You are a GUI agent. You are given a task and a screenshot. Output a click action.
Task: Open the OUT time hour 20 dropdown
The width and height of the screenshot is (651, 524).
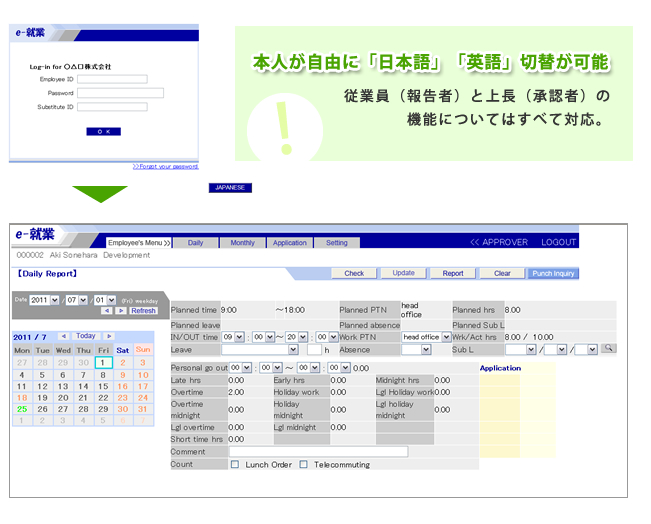click(x=297, y=337)
